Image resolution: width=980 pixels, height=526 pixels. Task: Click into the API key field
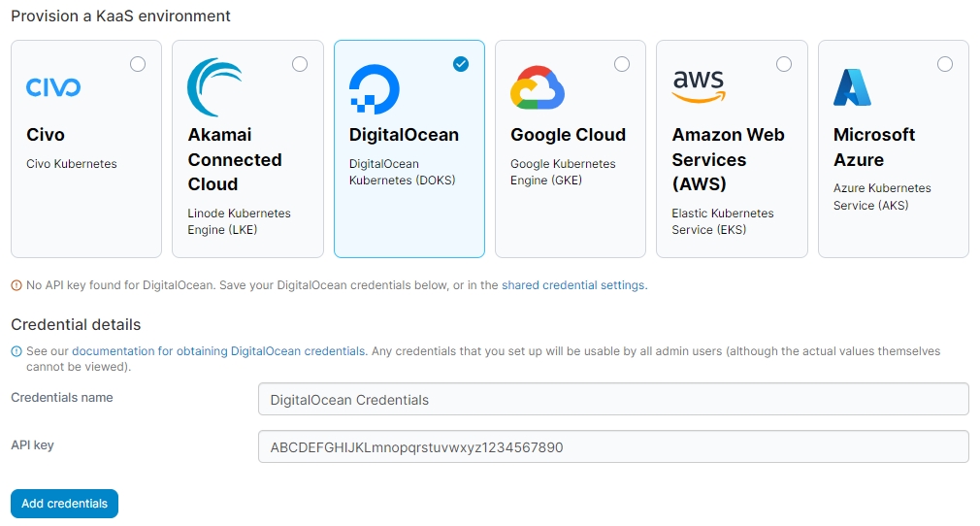[613, 446]
